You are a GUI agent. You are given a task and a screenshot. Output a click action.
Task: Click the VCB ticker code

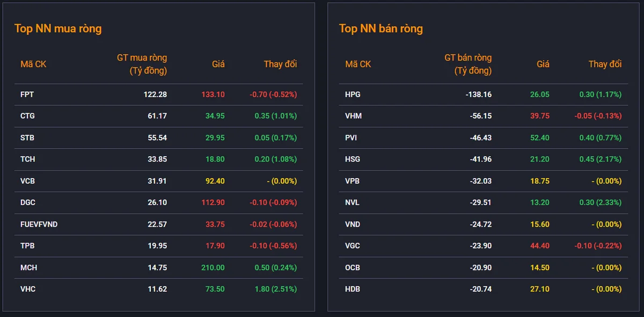point(28,181)
